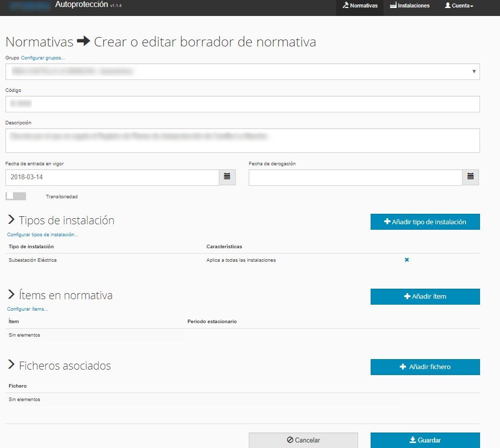The width and height of the screenshot is (500, 448).
Task: Click Añadir tipo de instalación button
Action: [x=425, y=222]
